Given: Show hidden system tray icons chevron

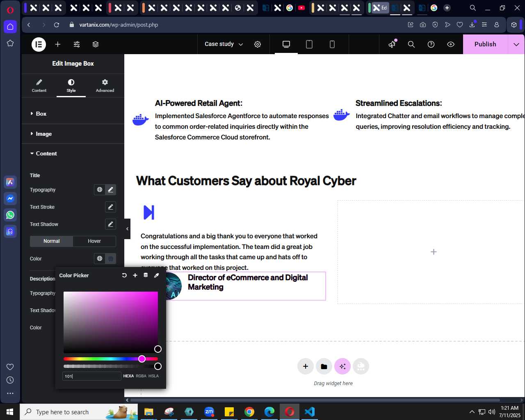Looking at the screenshot, I should coord(472,412).
